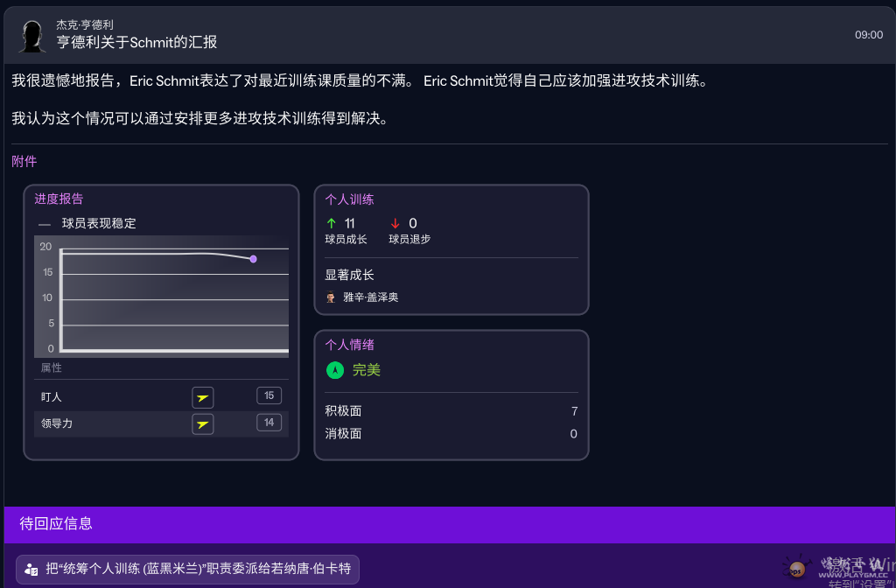Click the green 完美 mood icon
This screenshot has height=588, width=896.
(x=334, y=370)
